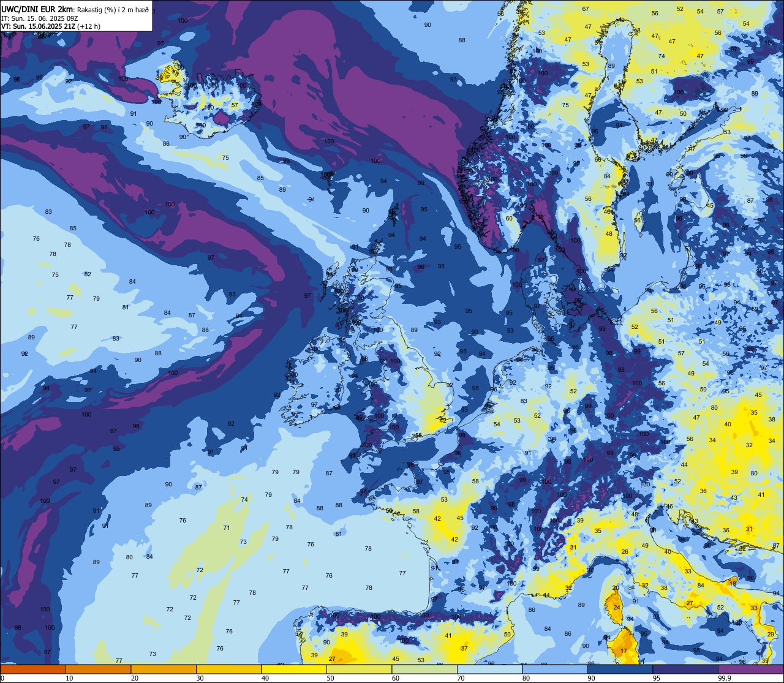Image resolution: width=784 pixels, height=683 pixels.
Task: Click the light blue 80–90 legend swatch
Action: point(555,669)
